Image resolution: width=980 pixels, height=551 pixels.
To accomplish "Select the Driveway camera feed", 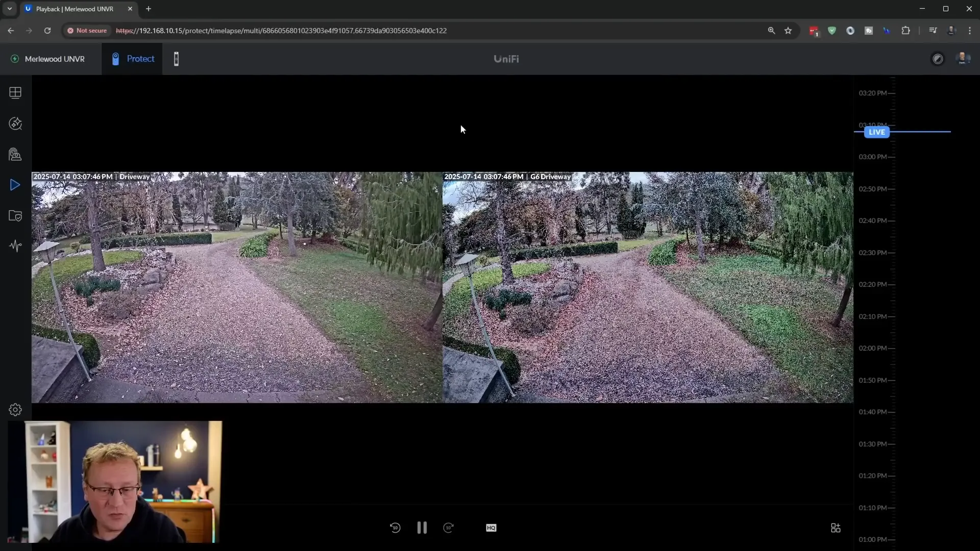I will tap(237, 287).
